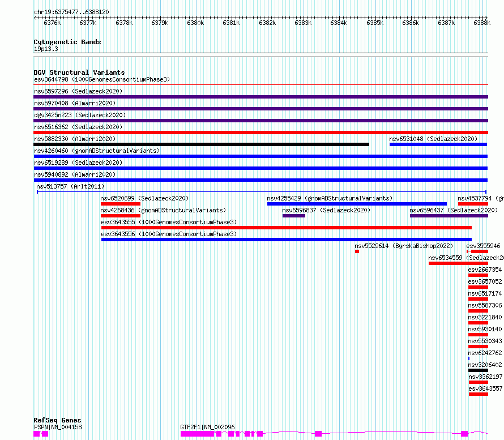Image resolution: width=504 pixels, height=440 pixels.
Task: Click the nsv5940892 (Almarri2020) label
Action: 75,174
